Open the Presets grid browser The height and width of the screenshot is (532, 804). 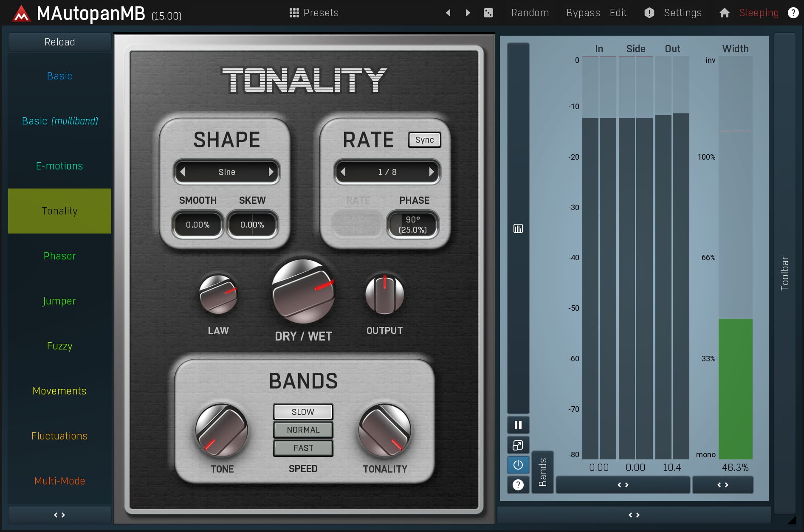[314, 13]
